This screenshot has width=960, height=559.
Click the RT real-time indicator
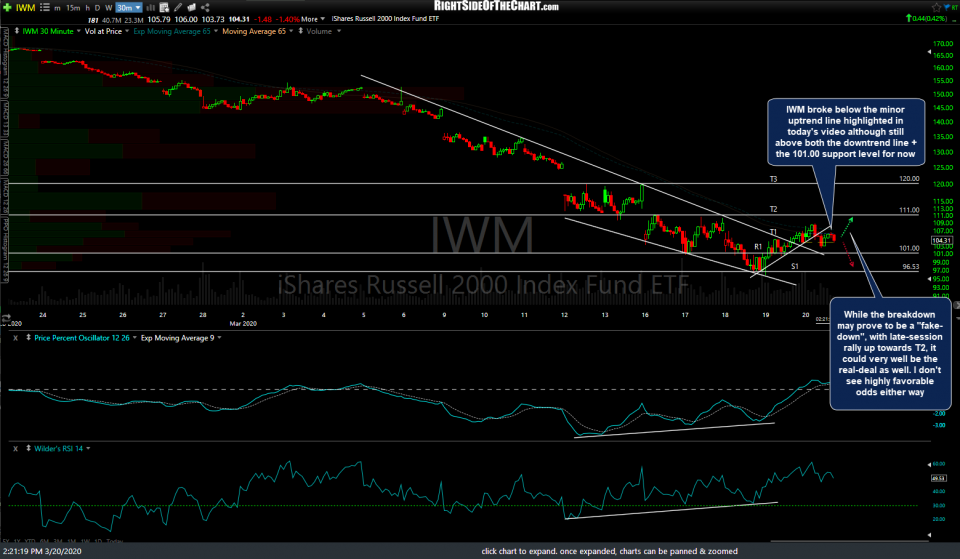tap(954, 7)
